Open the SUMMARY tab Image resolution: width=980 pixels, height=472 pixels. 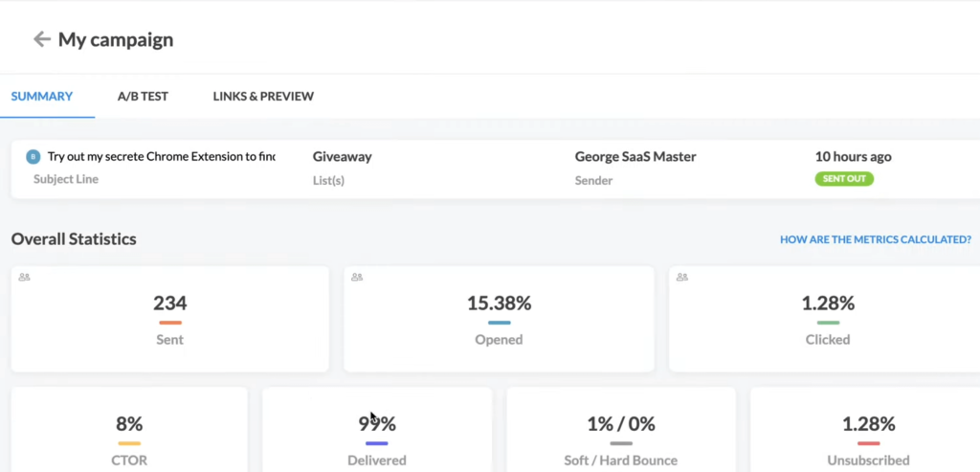tap(42, 97)
